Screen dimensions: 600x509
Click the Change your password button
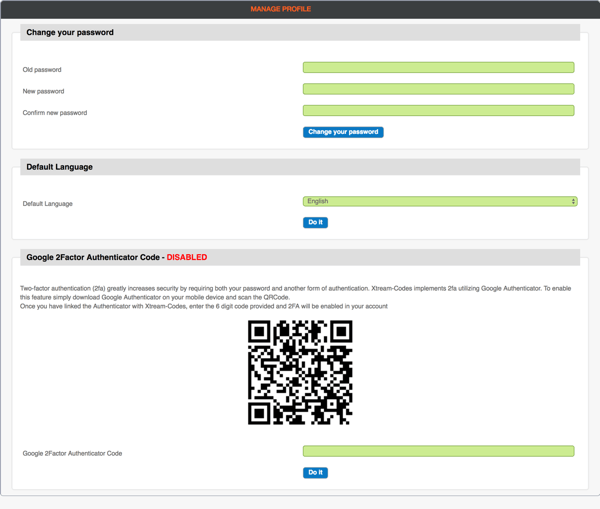pyautogui.click(x=343, y=132)
